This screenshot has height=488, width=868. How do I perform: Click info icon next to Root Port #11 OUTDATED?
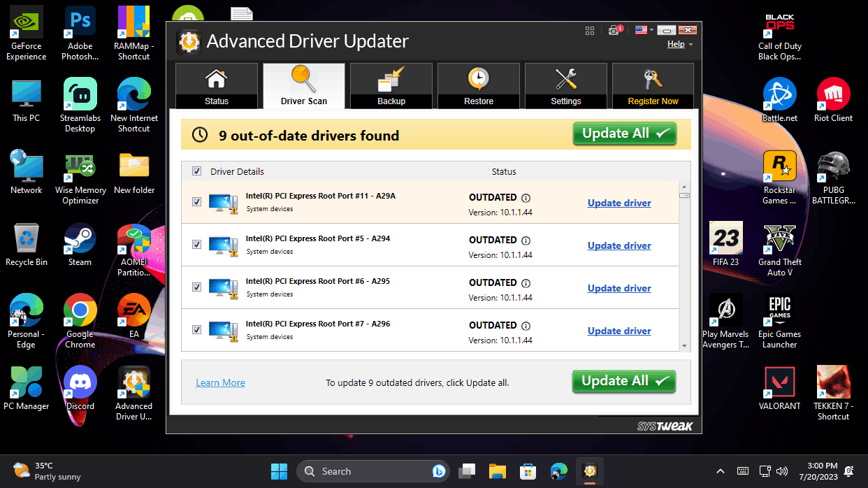tap(526, 198)
